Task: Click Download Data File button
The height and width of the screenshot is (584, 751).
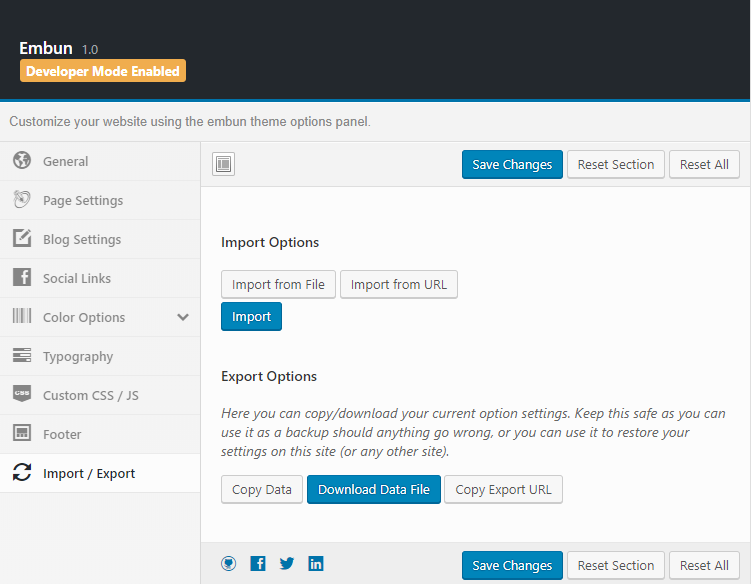Action: point(374,489)
